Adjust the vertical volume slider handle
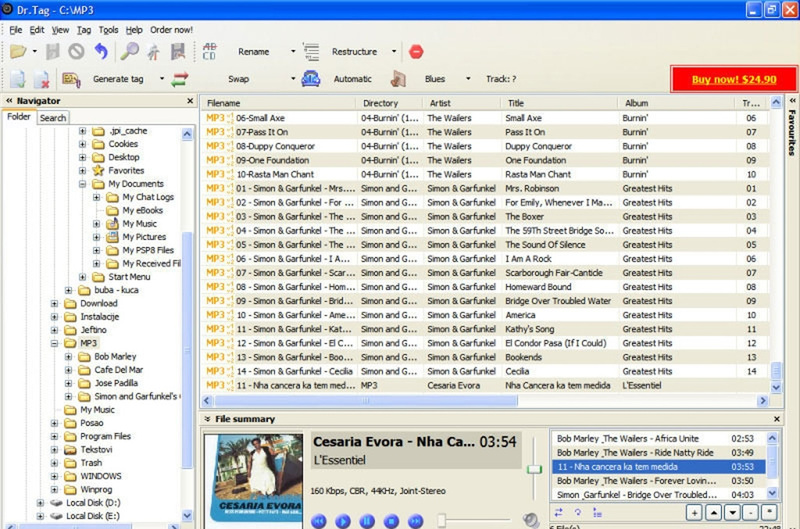 (x=534, y=469)
